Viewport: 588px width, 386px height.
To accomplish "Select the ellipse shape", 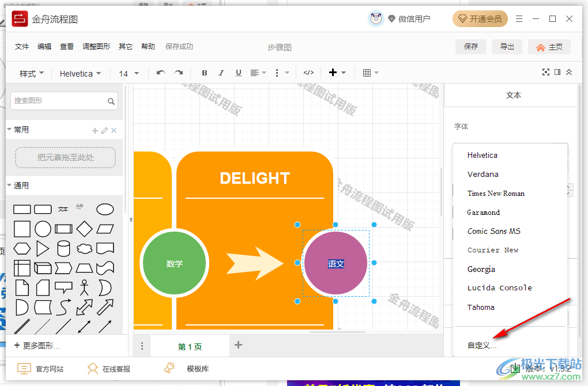I will [x=105, y=210].
